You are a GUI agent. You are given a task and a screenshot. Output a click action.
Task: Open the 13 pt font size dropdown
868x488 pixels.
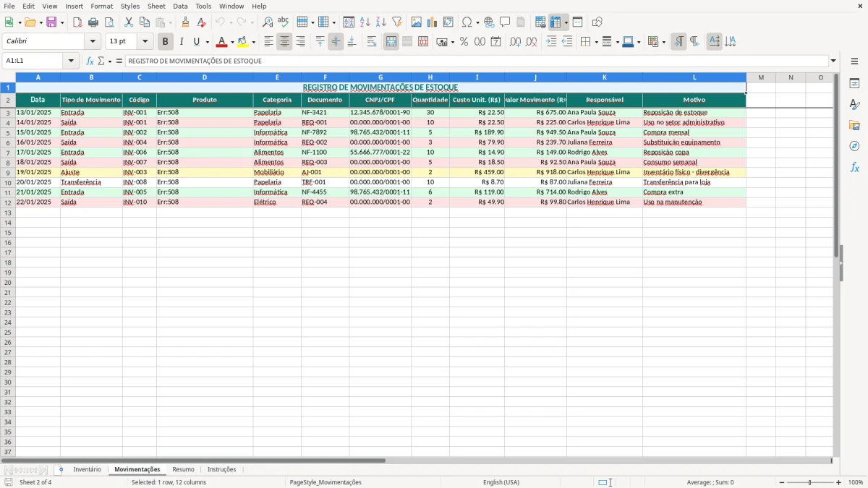(x=145, y=42)
